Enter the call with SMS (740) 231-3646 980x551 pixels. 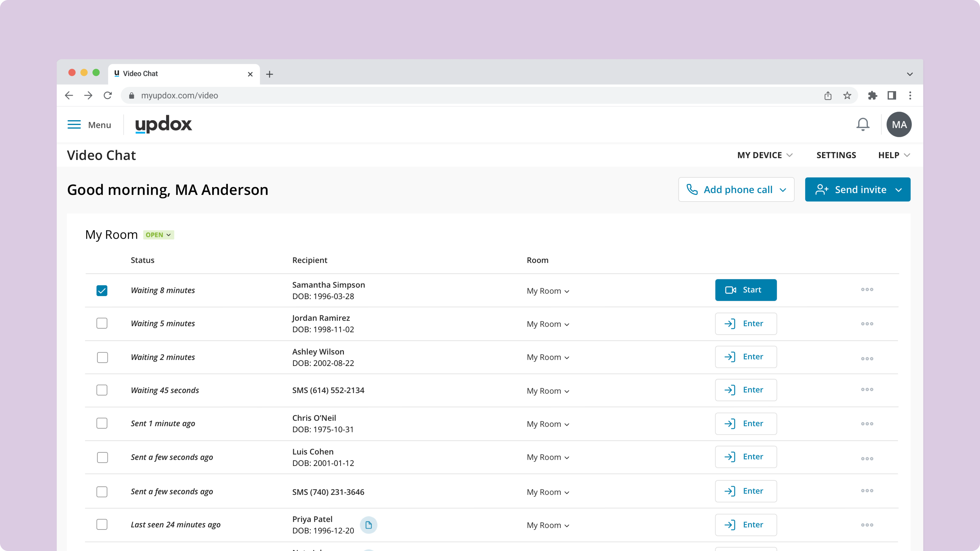(746, 491)
